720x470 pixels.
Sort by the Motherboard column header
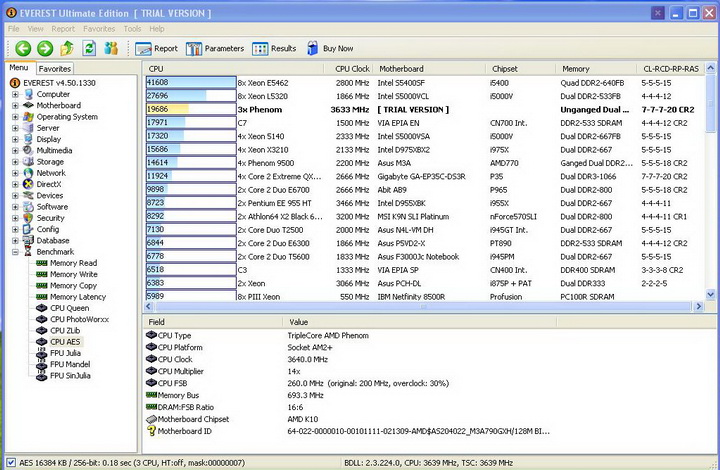429,68
